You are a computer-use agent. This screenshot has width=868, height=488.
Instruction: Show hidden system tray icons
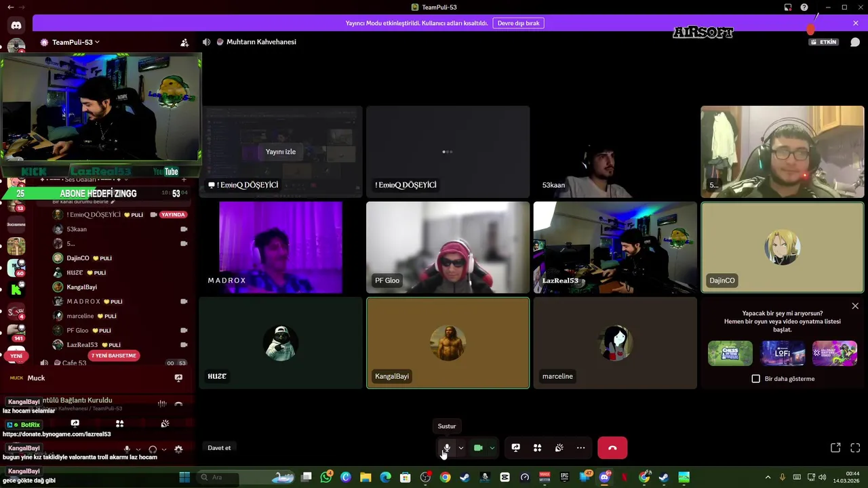[768, 477]
